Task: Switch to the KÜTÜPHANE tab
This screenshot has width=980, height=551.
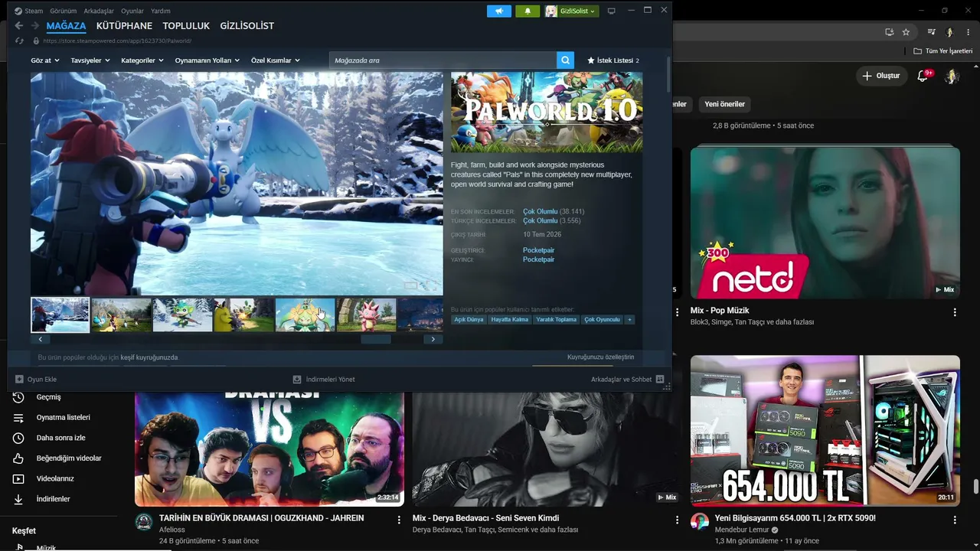Action: [124, 26]
